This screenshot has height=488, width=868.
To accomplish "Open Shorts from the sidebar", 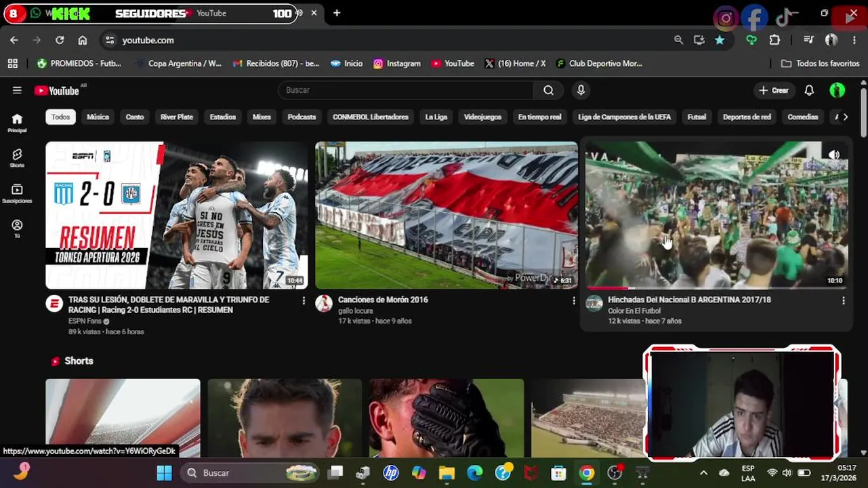I will tap(17, 158).
